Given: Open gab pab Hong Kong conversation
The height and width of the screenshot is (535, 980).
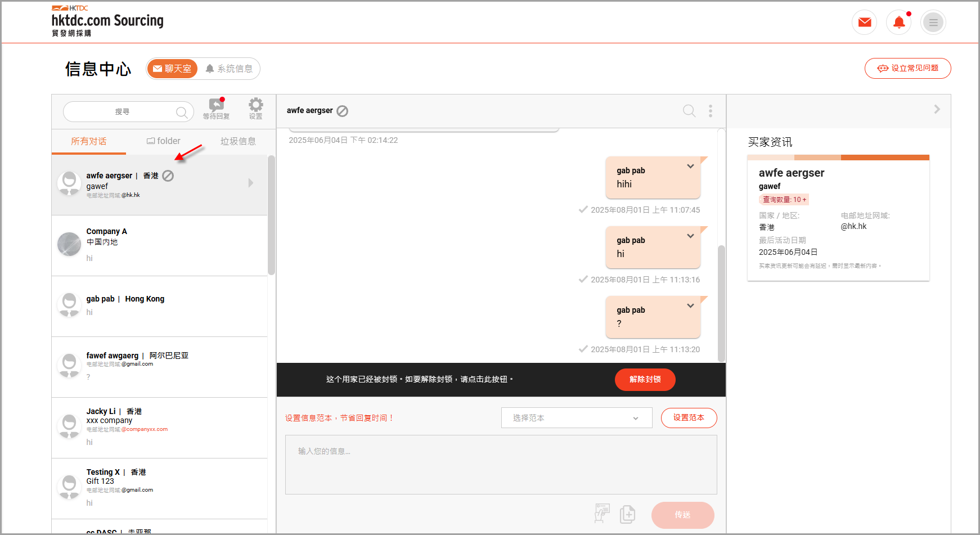Looking at the screenshot, I should click(160, 307).
